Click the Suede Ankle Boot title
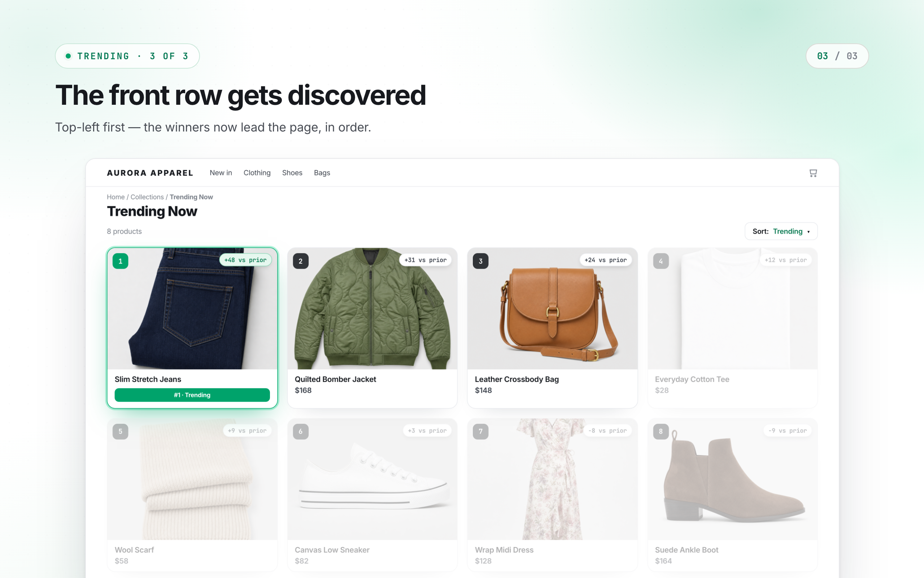This screenshot has width=924, height=578. 687,550
